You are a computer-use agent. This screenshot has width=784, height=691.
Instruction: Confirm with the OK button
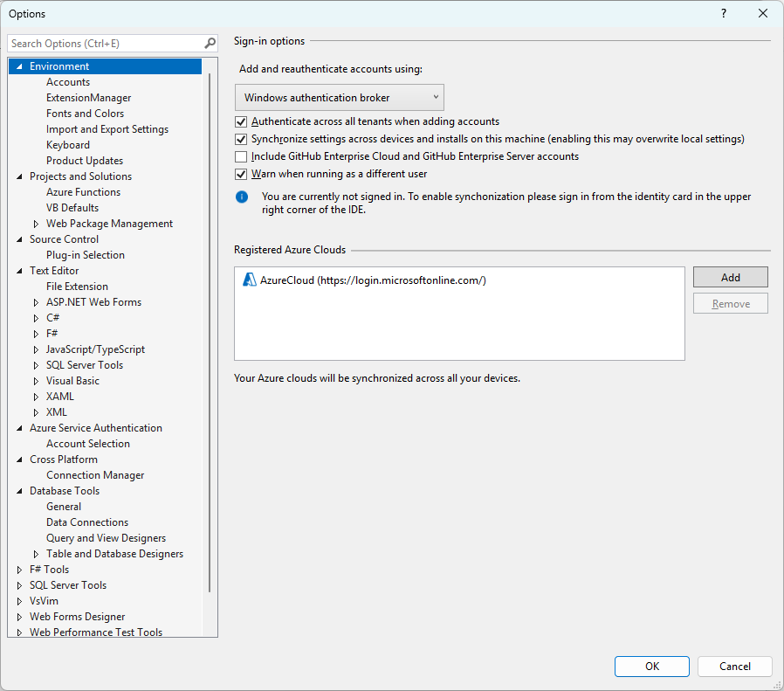coord(652,667)
